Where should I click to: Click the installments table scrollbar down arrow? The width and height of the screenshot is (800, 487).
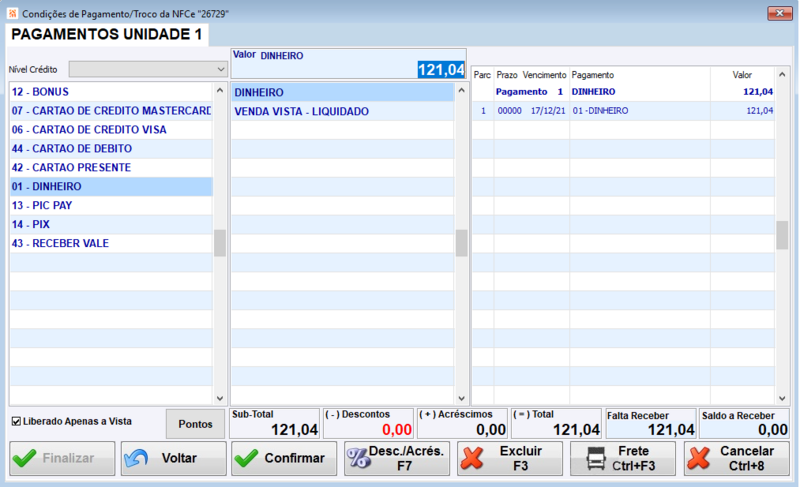(x=782, y=398)
